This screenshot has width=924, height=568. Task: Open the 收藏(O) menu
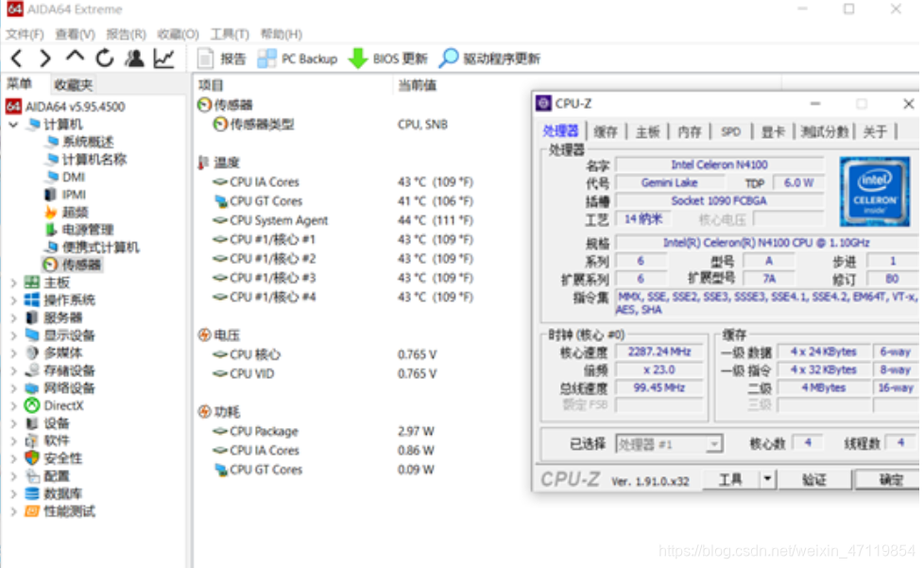pyautogui.click(x=178, y=34)
